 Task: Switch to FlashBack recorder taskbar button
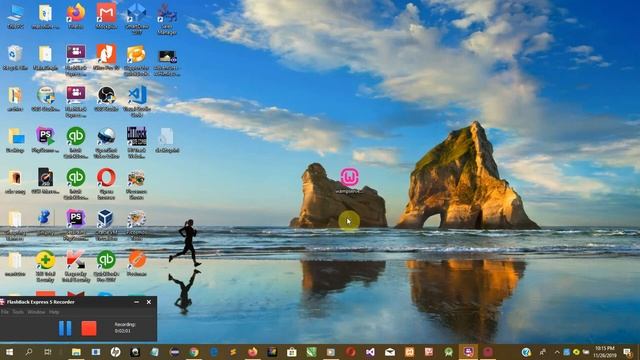(x=468, y=352)
